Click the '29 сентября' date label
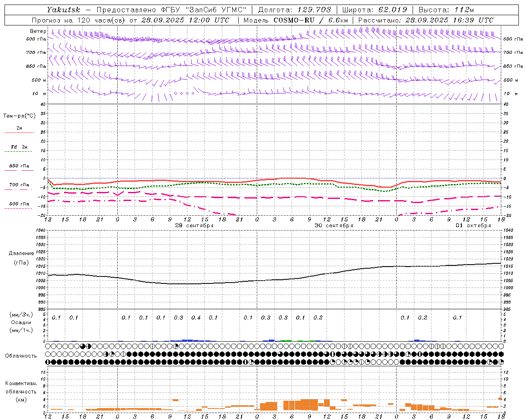The width and height of the screenshot is (525, 420). click(194, 226)
